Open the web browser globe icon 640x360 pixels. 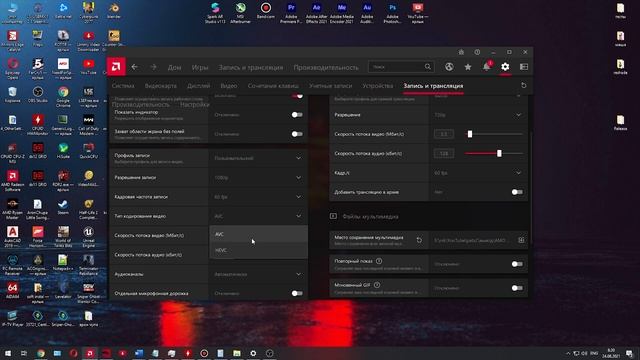point(449,67)
